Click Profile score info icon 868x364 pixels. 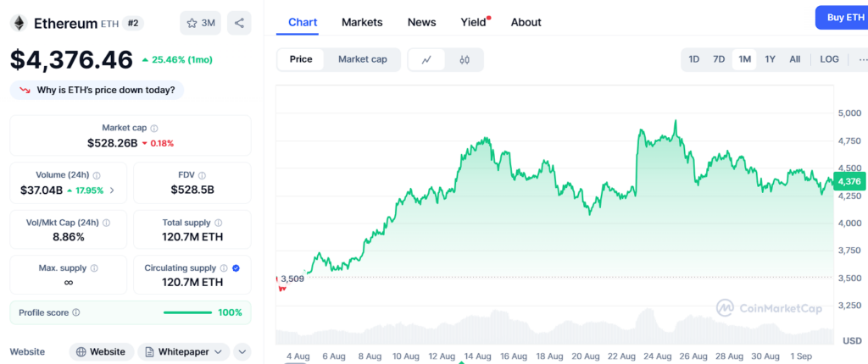pos(76,312)
